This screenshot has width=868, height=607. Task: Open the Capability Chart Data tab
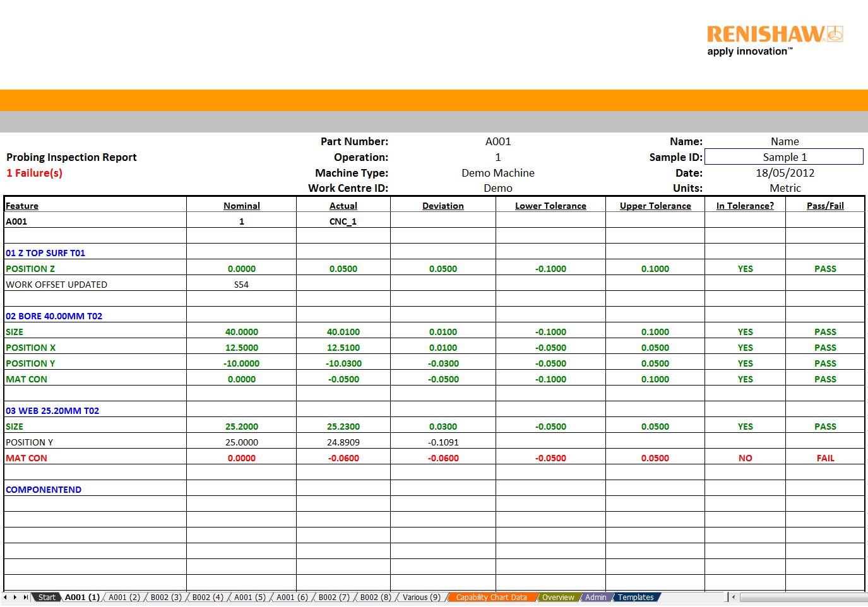coord(491,598)
